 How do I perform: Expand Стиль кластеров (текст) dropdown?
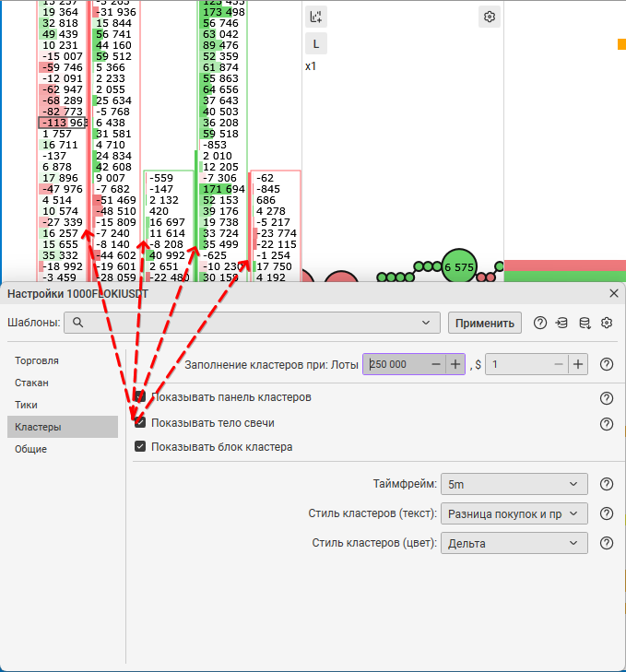click(514, 513)
